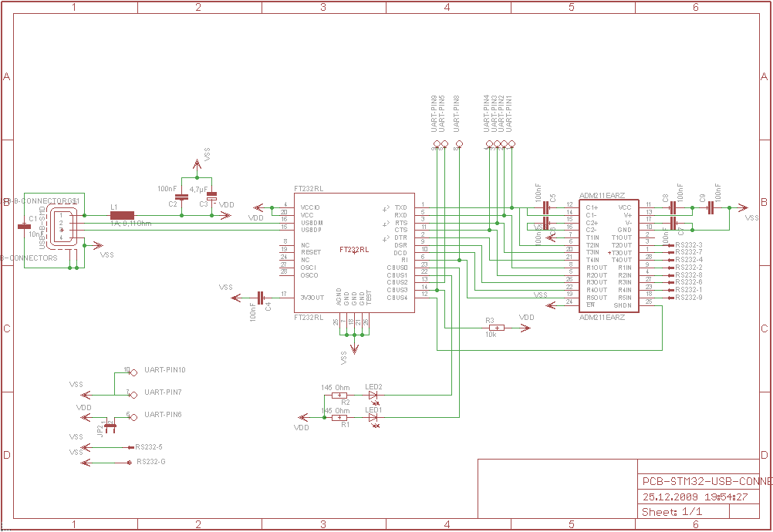Select the L1 inductor symbol
This screenshot has height=532, width=773.
pyautogui.click(x=122, y=215)
